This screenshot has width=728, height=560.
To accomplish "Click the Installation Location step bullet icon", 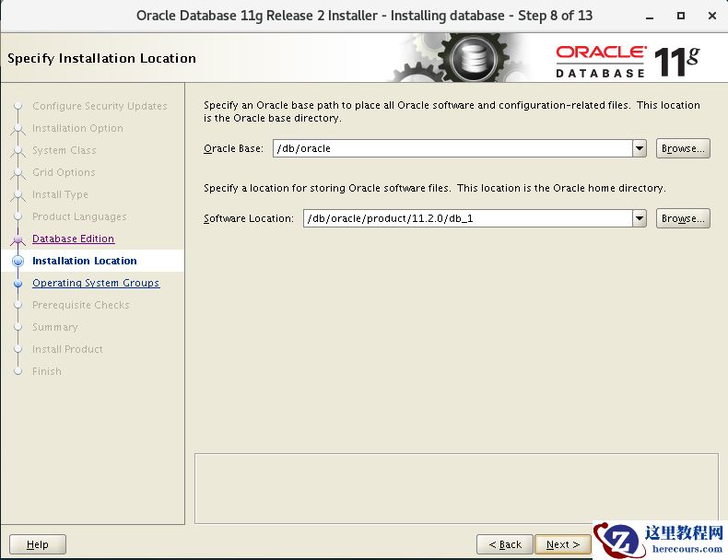I will [18, 262].
